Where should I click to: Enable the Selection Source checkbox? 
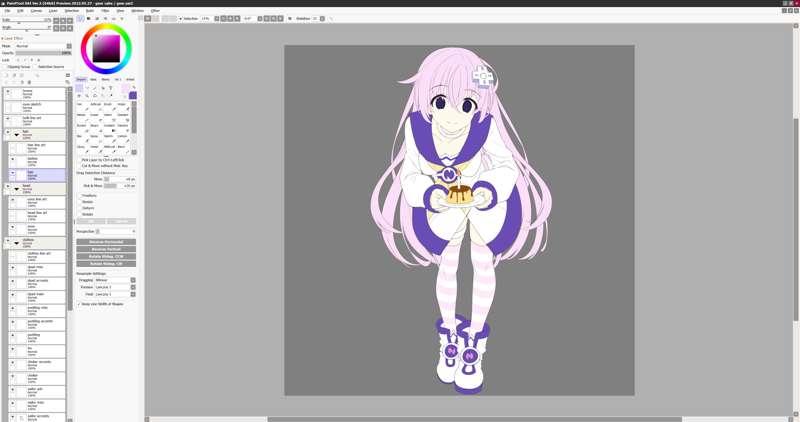click(36, 67)
